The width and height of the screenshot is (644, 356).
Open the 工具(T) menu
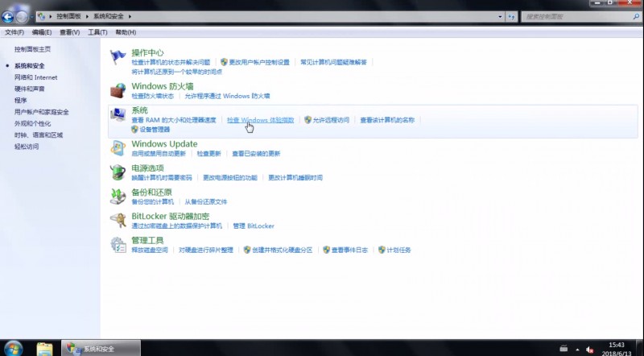tap(97, 32)
